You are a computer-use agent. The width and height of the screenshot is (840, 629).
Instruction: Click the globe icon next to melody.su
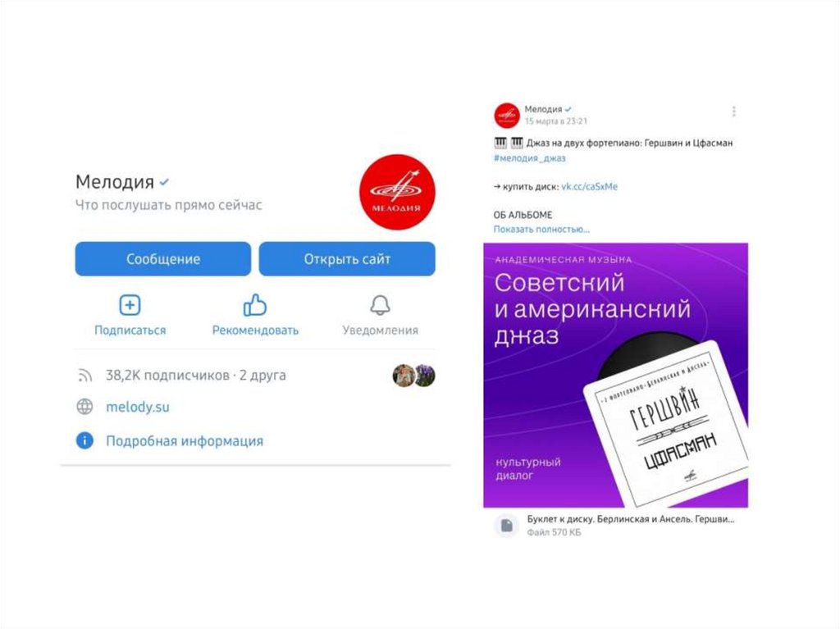(84, 407)
